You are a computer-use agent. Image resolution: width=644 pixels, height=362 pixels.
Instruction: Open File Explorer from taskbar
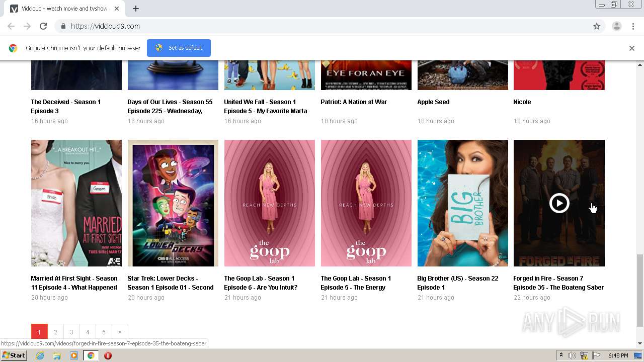pos(57,355)
